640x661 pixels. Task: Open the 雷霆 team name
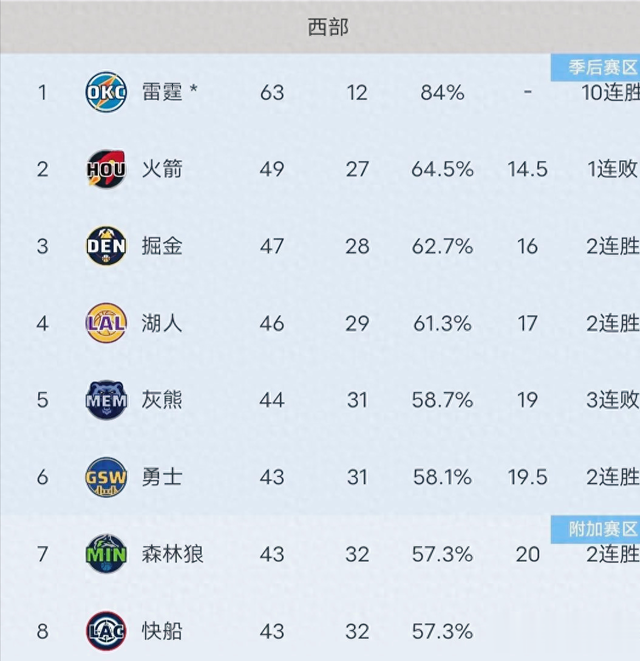point(162,92)
